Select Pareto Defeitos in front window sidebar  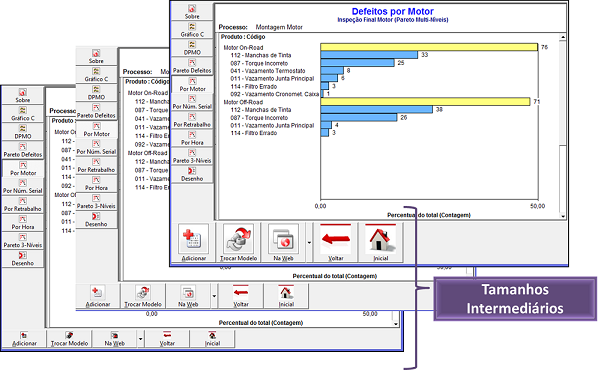point(192,66)
